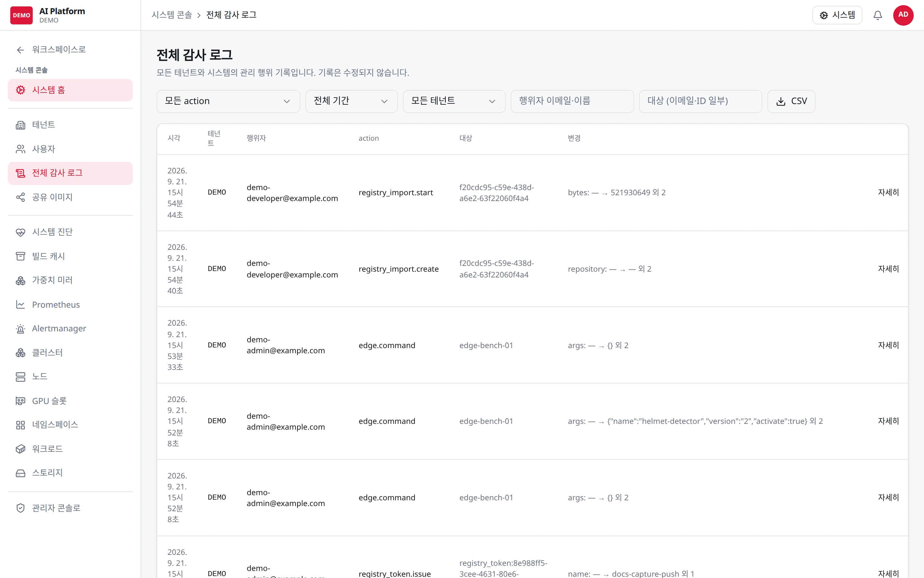Image resolution: width=924 pixels, height=578 pixels.
Task: Click the 시스템 button in the header
Action: tap(837, 15)
